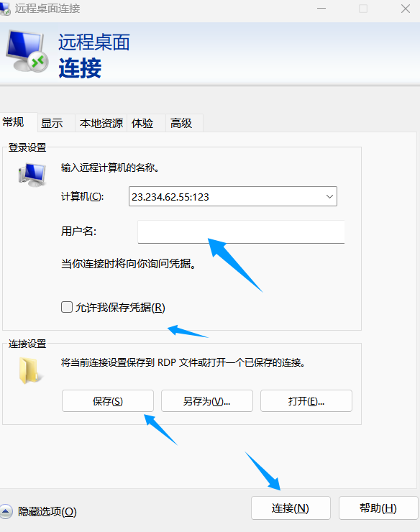This screenshot has height=532, width=420.
Task: Go to the 高级 tab
Action: tap(181, 123)
